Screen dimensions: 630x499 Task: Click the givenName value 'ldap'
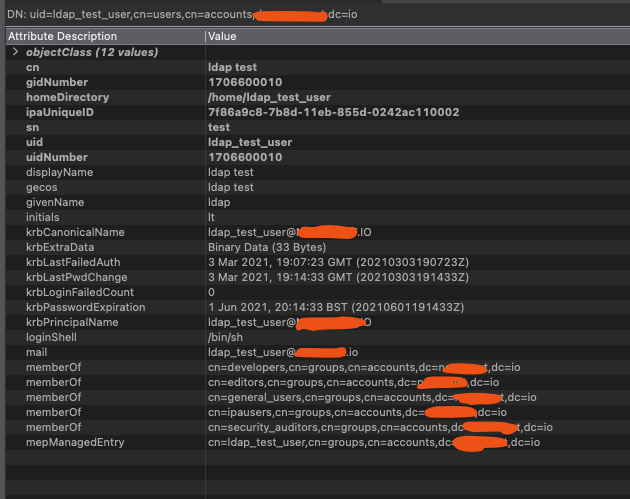click(219, 202)
